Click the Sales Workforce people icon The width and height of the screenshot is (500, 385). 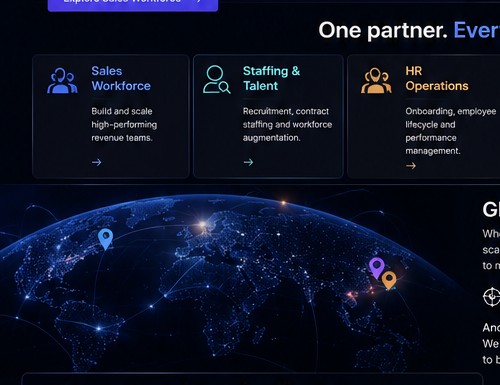(62, 80)
